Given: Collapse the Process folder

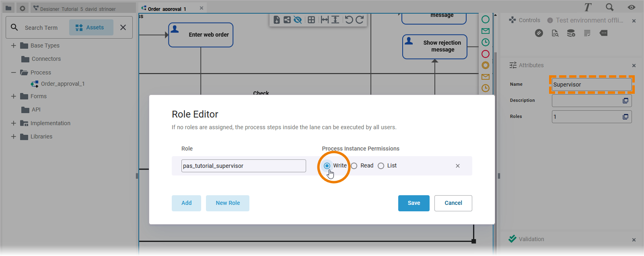Looking at the screenshot, I should pos(14,72).
